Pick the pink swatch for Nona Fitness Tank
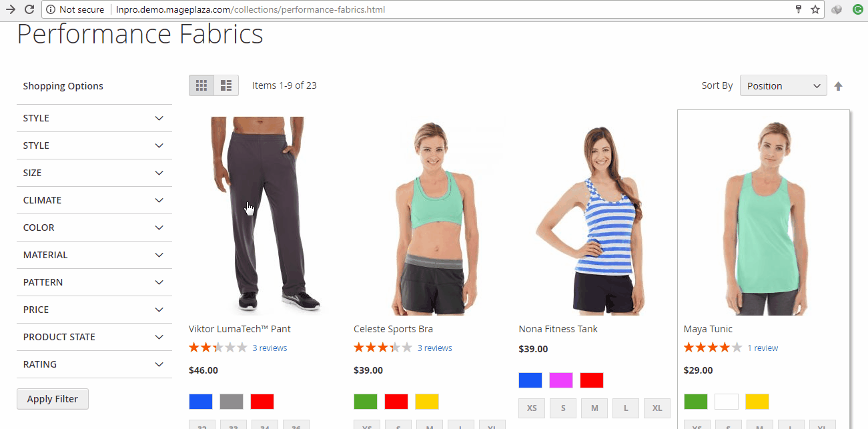The height and width of the screenshot is (429, 868). pyautogui.click(x=561, y=380)
